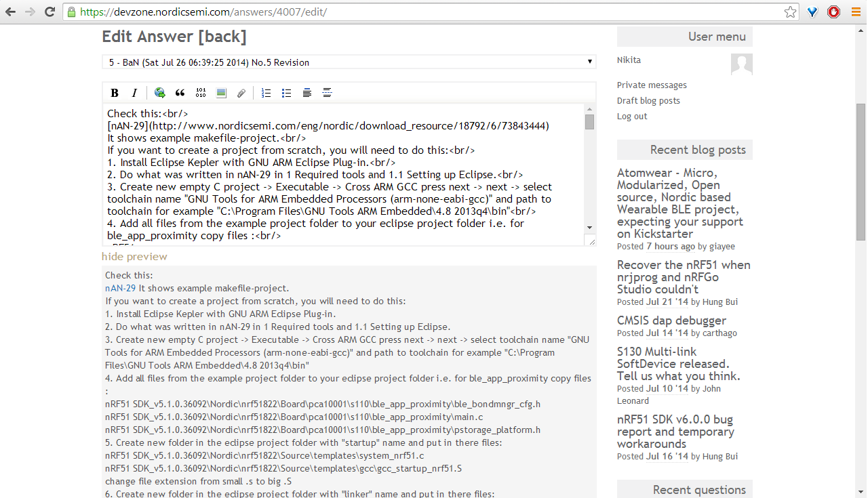Hide the answer preview
This screenshot has height=498, width=868.
pos(134,256)
